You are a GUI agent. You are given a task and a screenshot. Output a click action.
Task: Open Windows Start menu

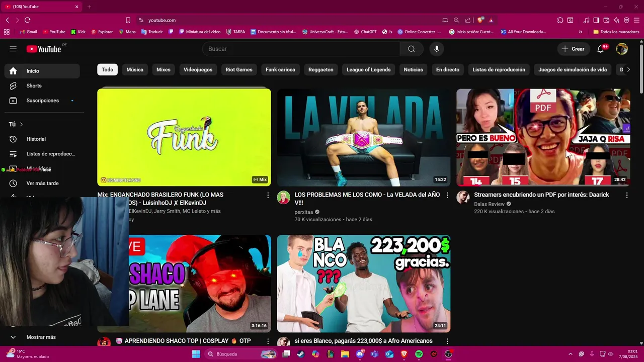point(196,354)
